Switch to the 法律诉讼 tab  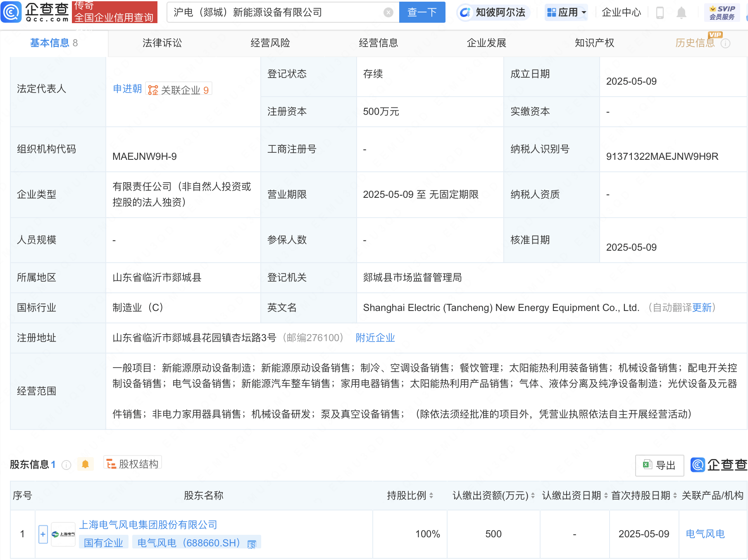162,43
